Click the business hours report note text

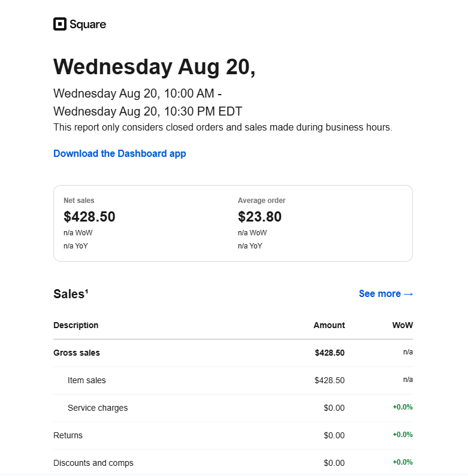tap(222, 127)
